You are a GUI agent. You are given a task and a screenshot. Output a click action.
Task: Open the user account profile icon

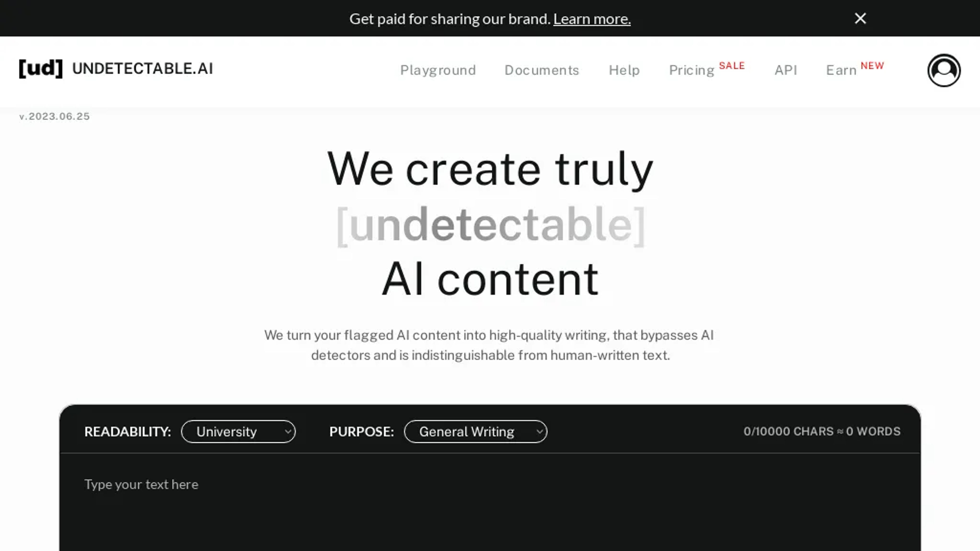click(944, 69)
